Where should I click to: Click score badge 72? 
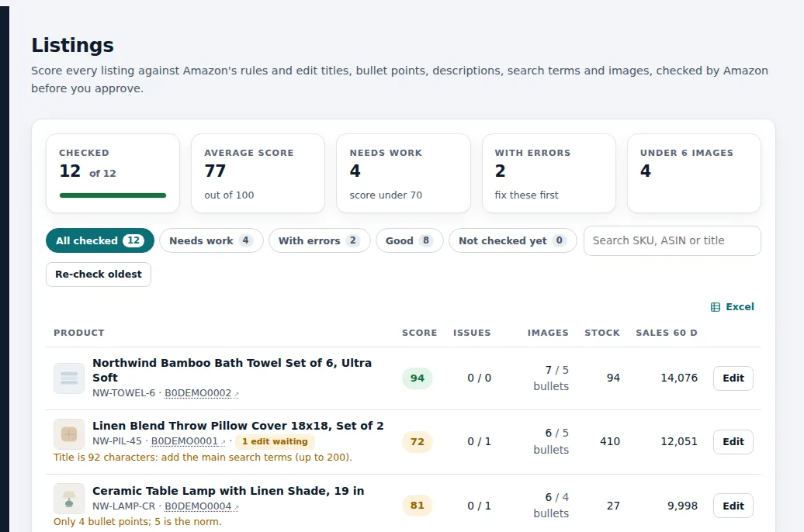418,442
